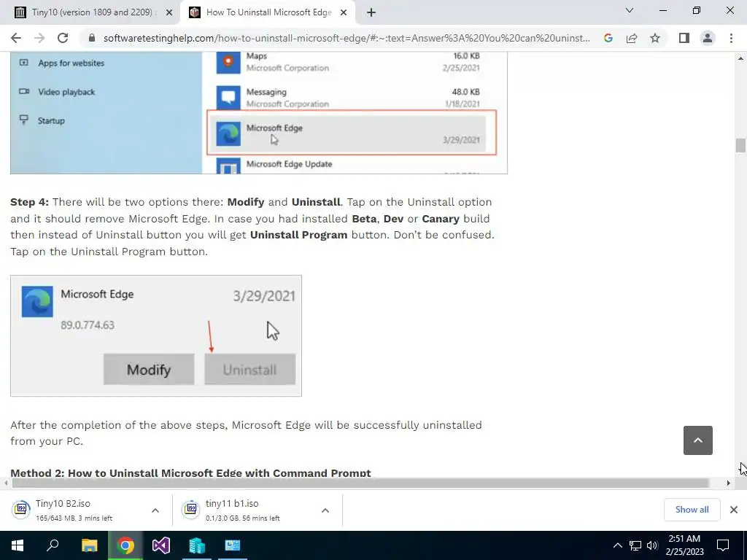Click the site lock icon in the address bar
The width and height of the screenshot is (747, 560).
click(x=92, y=38)
